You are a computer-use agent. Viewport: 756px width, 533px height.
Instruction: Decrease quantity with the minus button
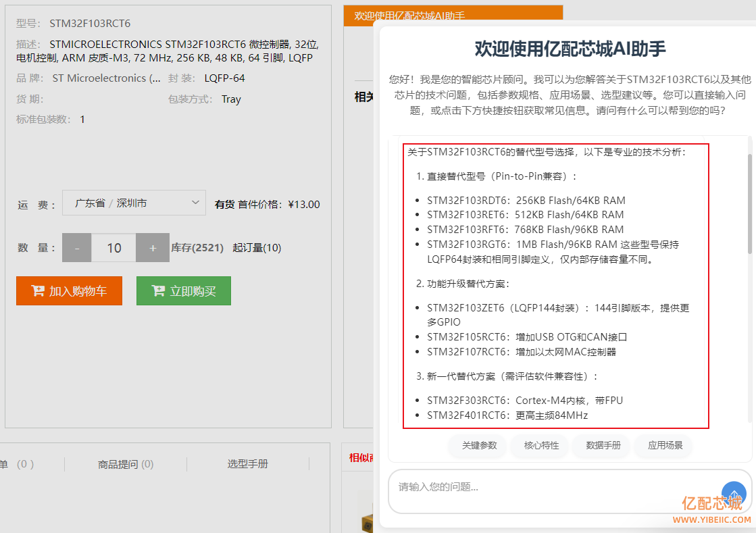tap(76, 248)
